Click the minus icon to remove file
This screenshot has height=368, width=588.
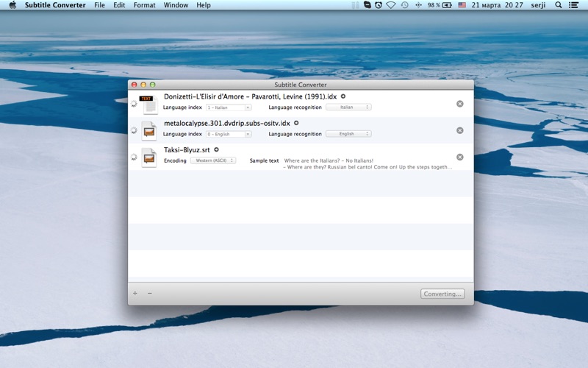(x=150, y=293)
